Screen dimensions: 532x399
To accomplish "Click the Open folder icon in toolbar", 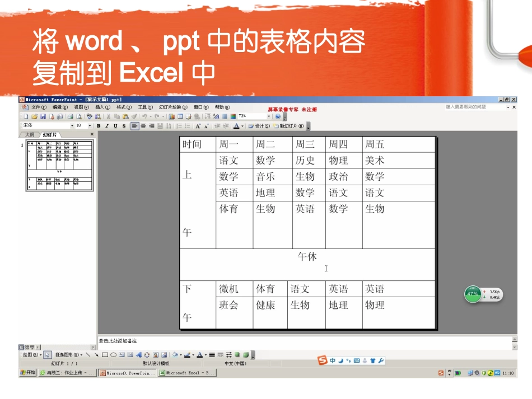I will 35,116.
